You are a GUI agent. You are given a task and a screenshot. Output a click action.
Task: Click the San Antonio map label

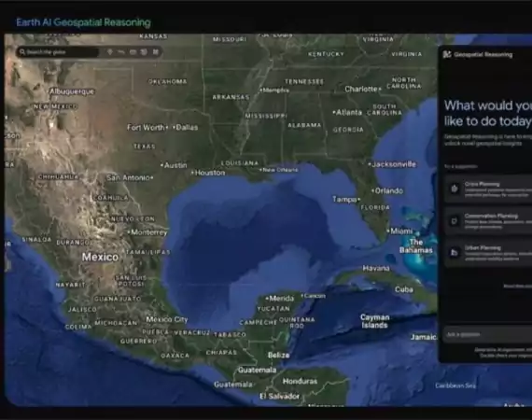[x=128, y=177]
